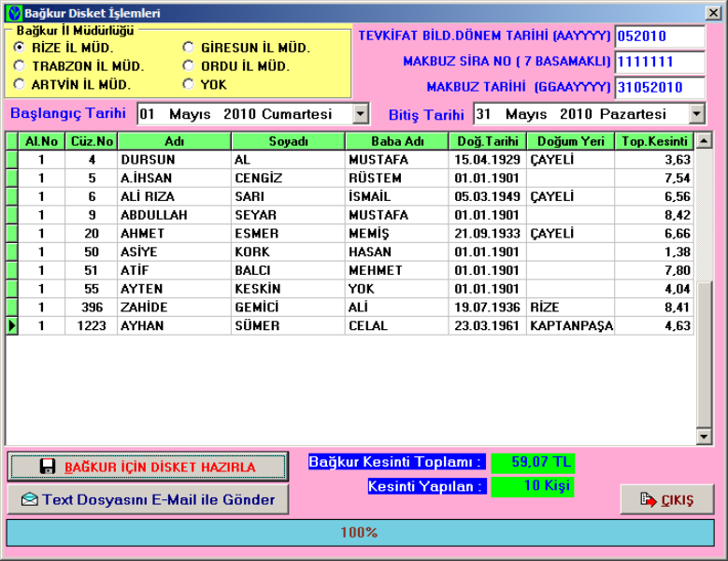Open Bitiş Tarihi date dropdown
The width and height of the screenshot is (728, 561).
696,114
